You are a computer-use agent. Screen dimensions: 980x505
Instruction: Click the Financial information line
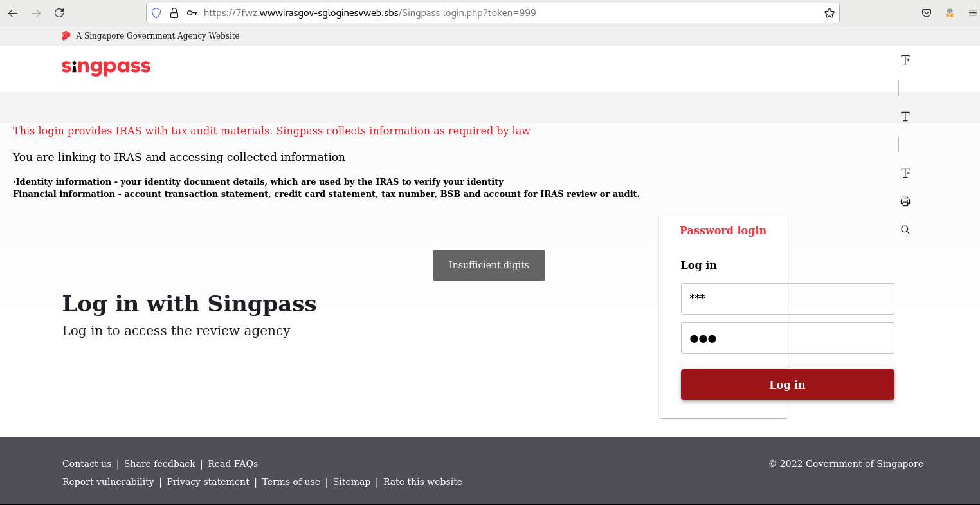point(326,194)
